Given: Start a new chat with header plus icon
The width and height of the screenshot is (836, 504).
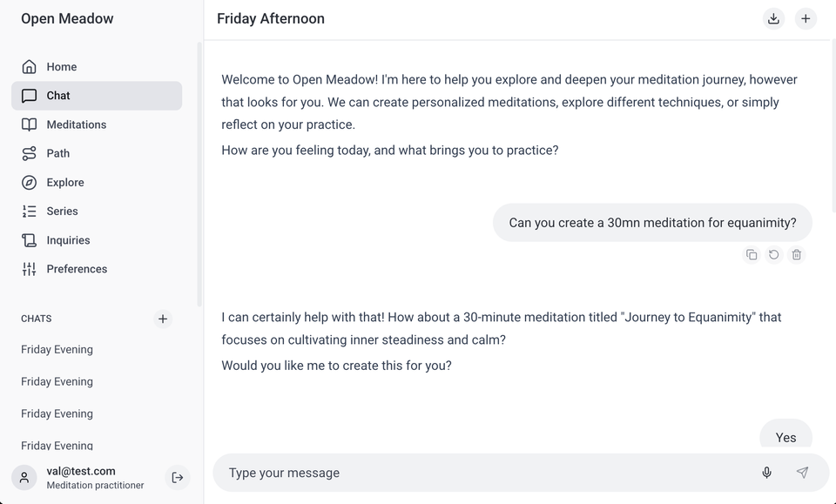Looking at the screenshot, I should pos(806,18).
